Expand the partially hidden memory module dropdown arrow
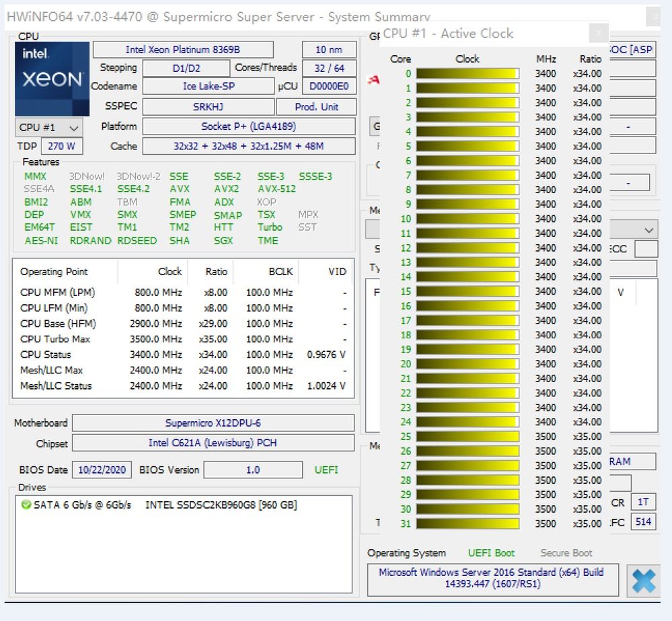The image size is (672, 621). [649, 229]
